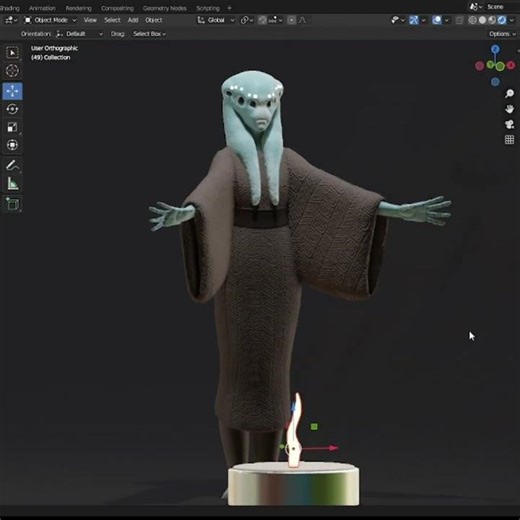
Task: Switch to rendered viewport shading
Action: [x=502, y=20]
